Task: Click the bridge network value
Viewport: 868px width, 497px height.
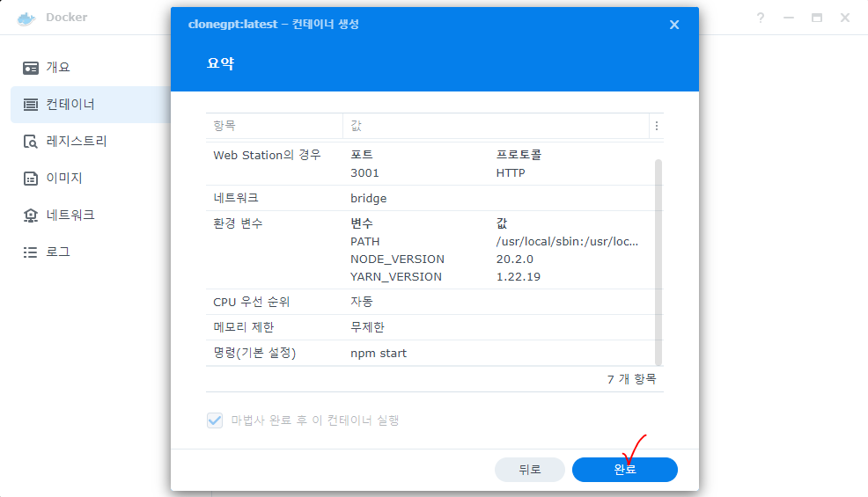Action: [x=368, y=198]
